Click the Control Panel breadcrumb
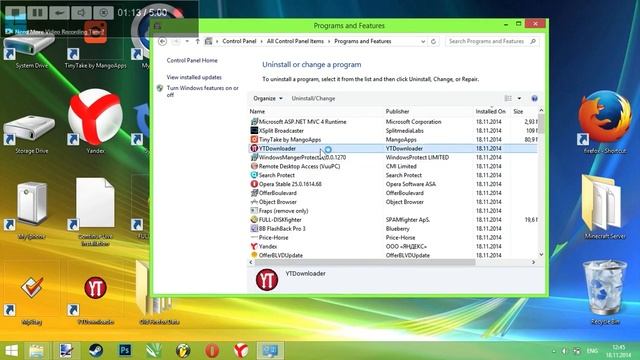Image resolution: width=640 pixels, height=360 pixels. click(x=239, y=41)
